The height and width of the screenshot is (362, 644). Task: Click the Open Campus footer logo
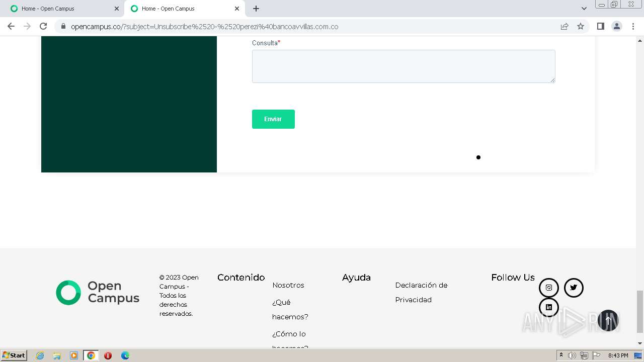[x=98, y=293]
